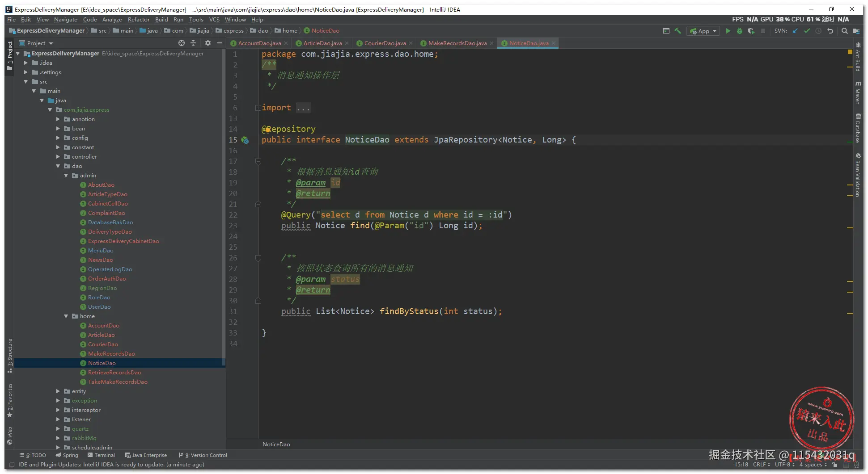The image size is (868, 474).
Task: Toggle the 1: Project side panel
Action: point(9,56)
